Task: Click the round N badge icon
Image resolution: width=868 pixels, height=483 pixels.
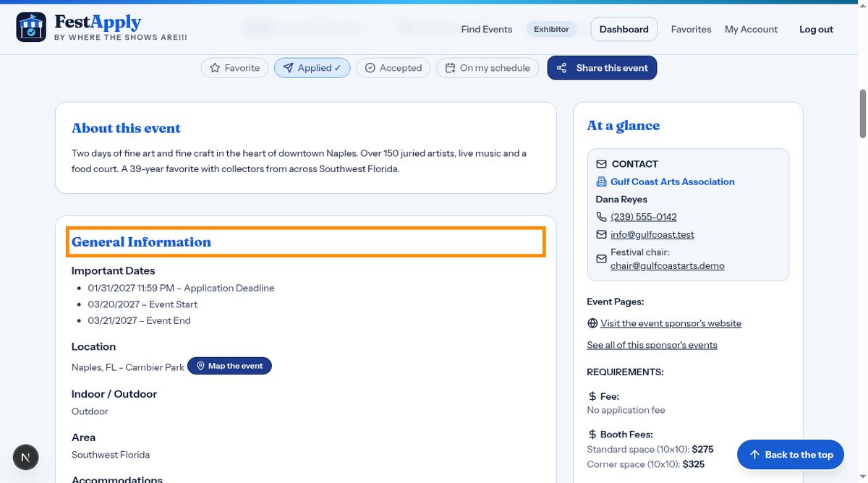Action: click(x=26, y=457)
